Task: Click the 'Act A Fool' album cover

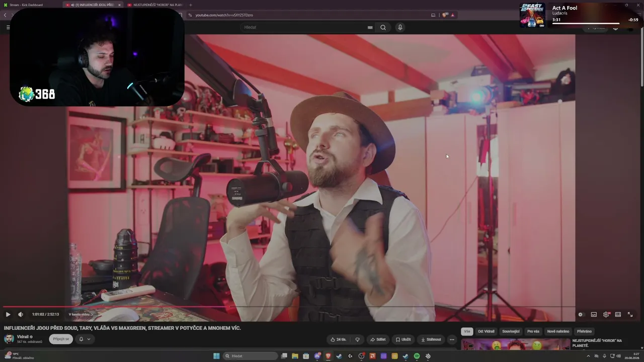Action: [532, 15]
